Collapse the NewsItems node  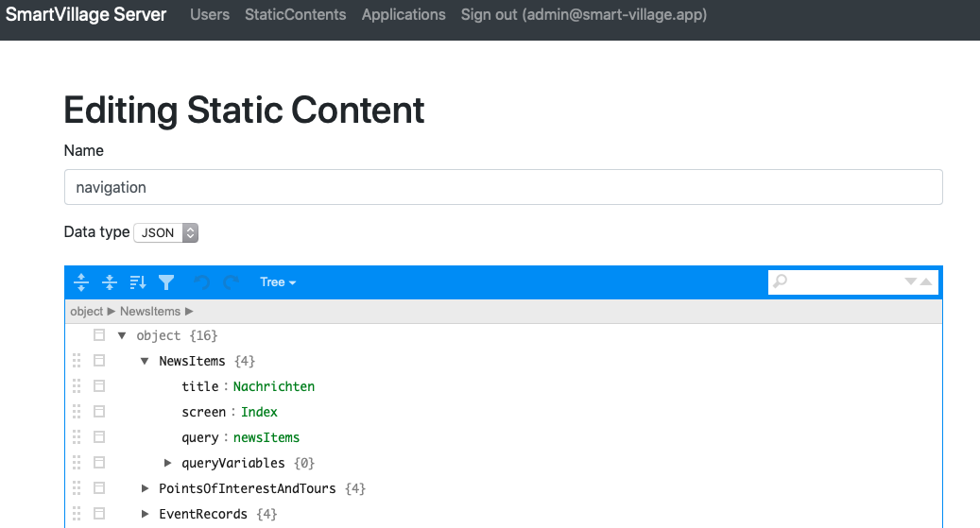(145, 361)
